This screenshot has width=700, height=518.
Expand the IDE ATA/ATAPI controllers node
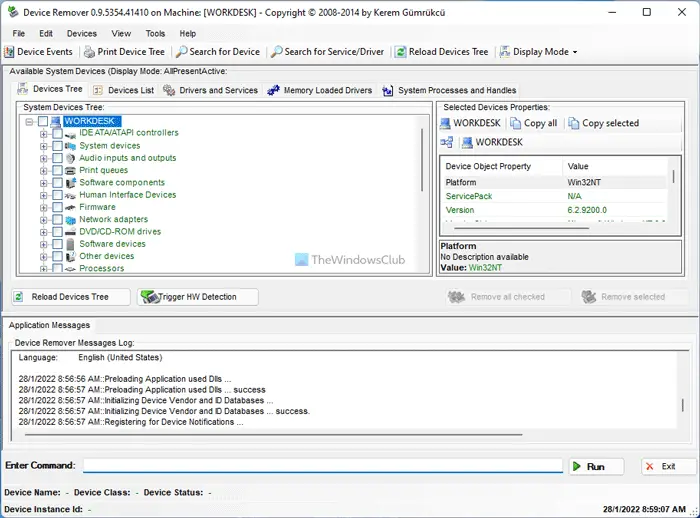(44, 134)
